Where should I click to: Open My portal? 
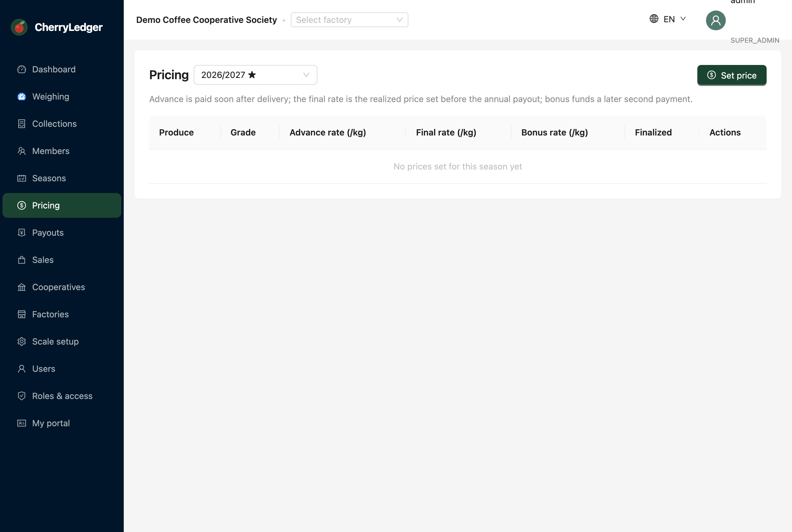tap(62, 423)
